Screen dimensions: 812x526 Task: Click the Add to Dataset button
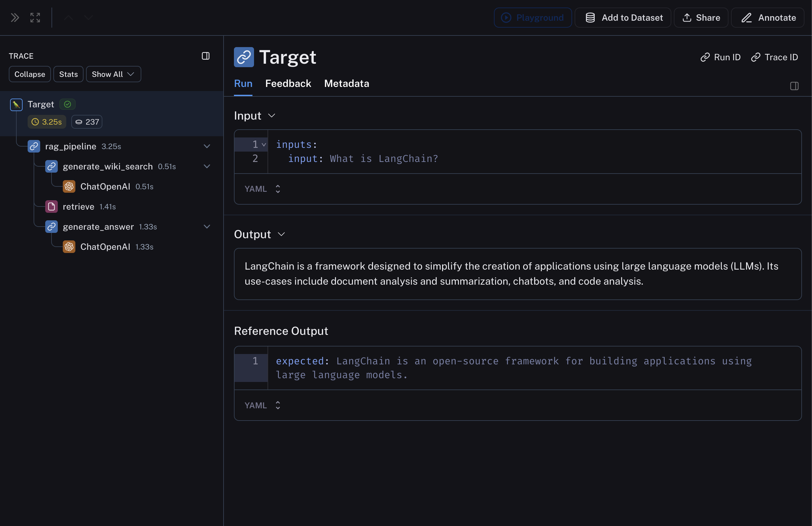623,18
